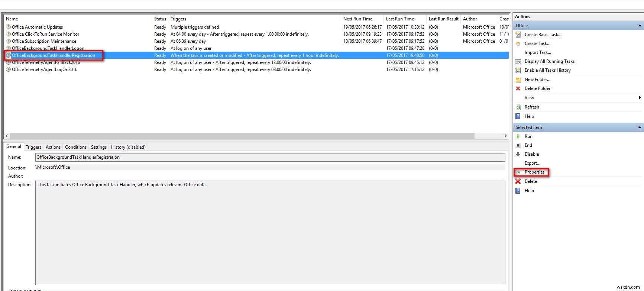
Task: Click the task Name field
Action: pos(270,157)
